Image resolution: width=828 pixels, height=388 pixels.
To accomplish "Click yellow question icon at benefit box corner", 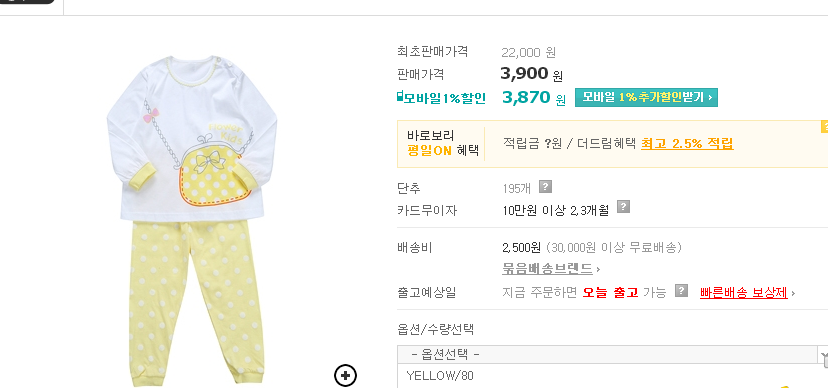I will click(x=824, y=127).
